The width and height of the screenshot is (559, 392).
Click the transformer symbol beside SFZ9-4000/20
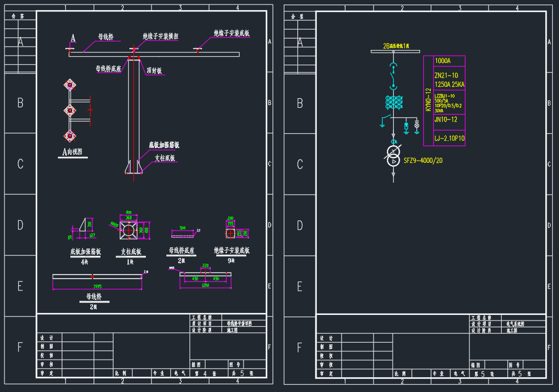393,156
